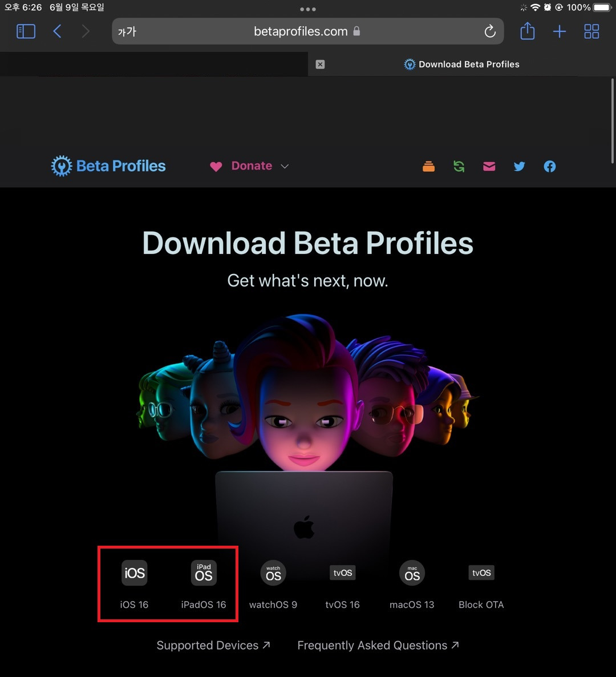Expand the Donate dropdown chevron
This screenshot has height=677, width=616.
[285, 166]
